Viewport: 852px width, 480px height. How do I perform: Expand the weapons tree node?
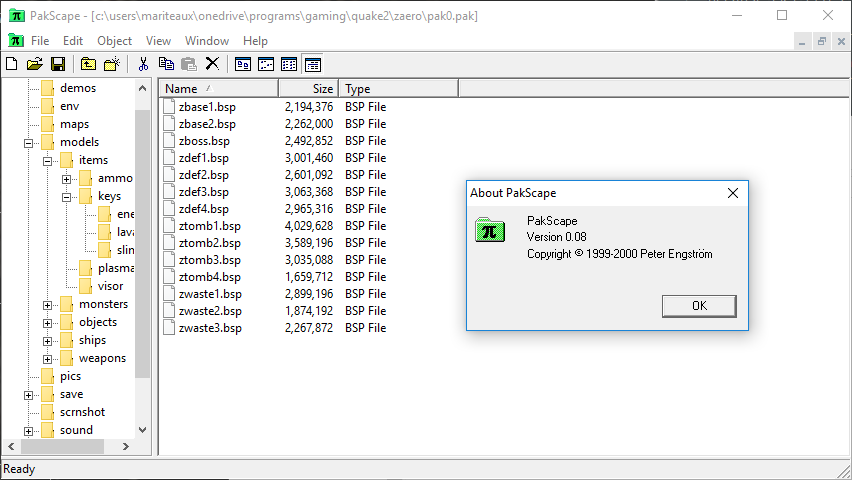tap(47, 359)
